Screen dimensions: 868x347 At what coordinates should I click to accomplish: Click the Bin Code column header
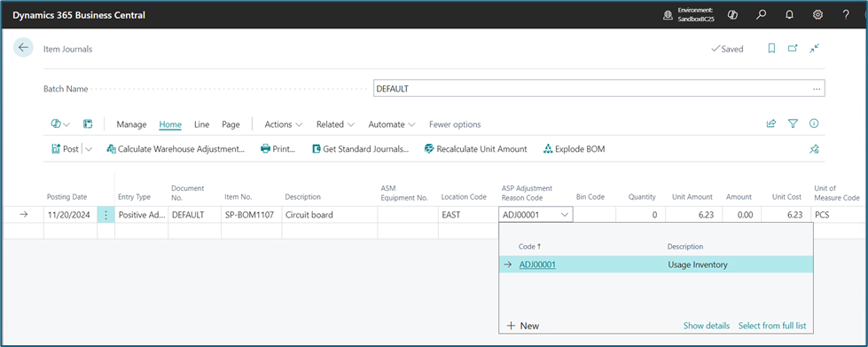click(590, 197)
